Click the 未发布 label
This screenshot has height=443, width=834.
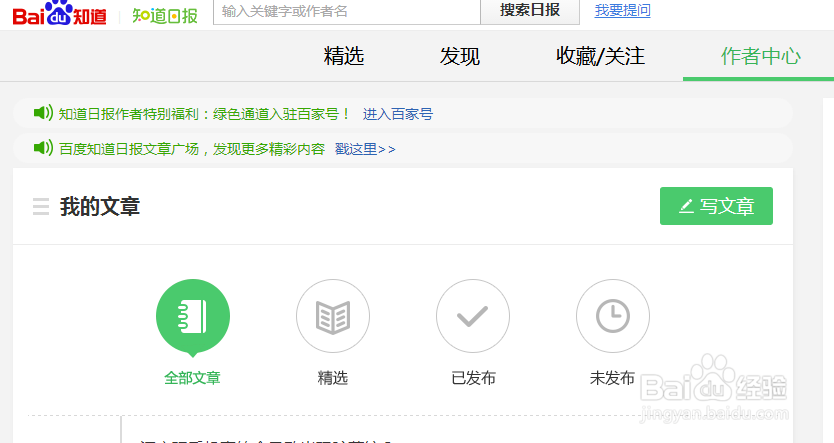pos(612,378)
